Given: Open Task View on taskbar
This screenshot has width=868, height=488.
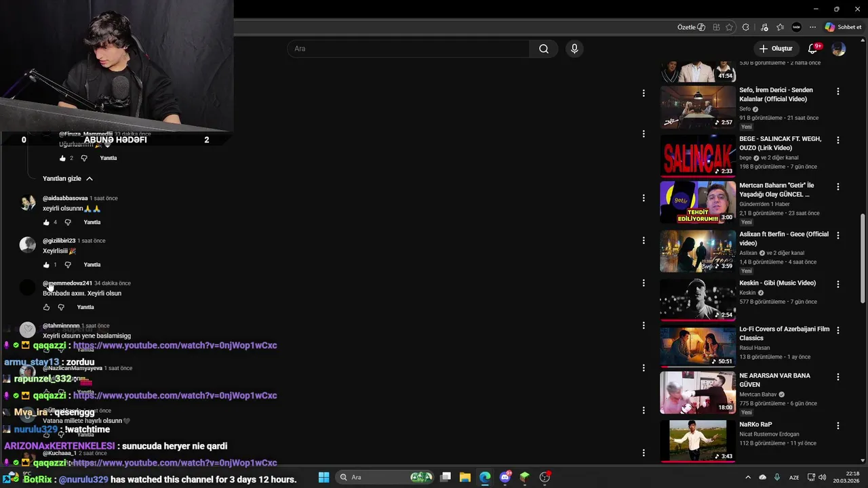Looking at the screenshot, I should (446, 477).
